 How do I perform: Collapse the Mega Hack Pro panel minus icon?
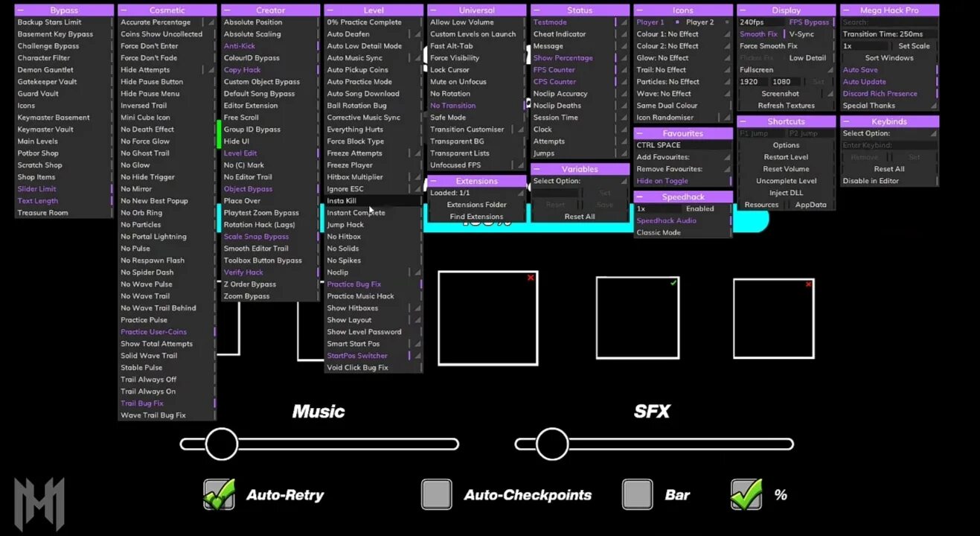(846, 10)
